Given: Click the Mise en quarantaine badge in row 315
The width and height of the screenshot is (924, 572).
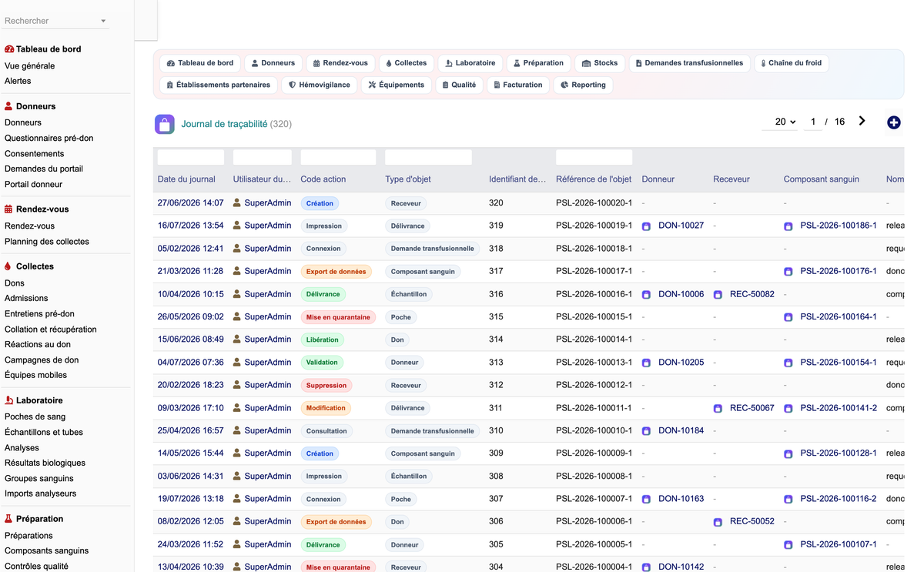Looking at the screenshot, I should (x=338, y=317).
